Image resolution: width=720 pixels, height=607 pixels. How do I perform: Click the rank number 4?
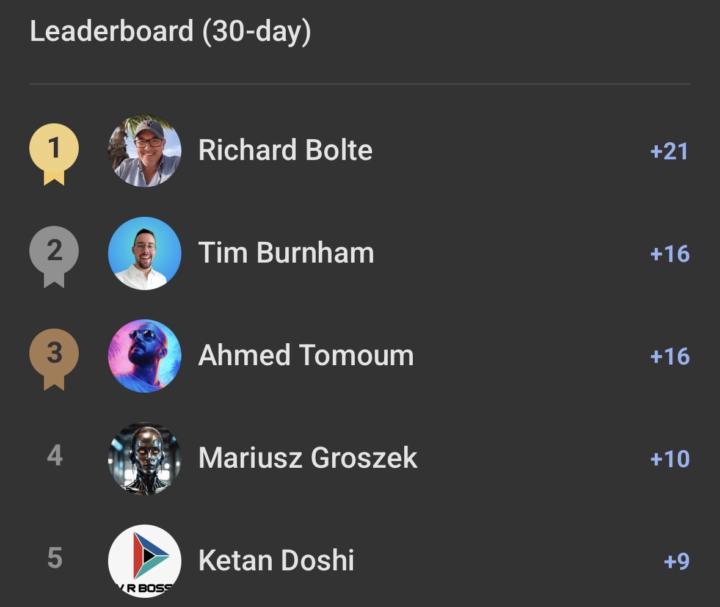tap(54, 457)
